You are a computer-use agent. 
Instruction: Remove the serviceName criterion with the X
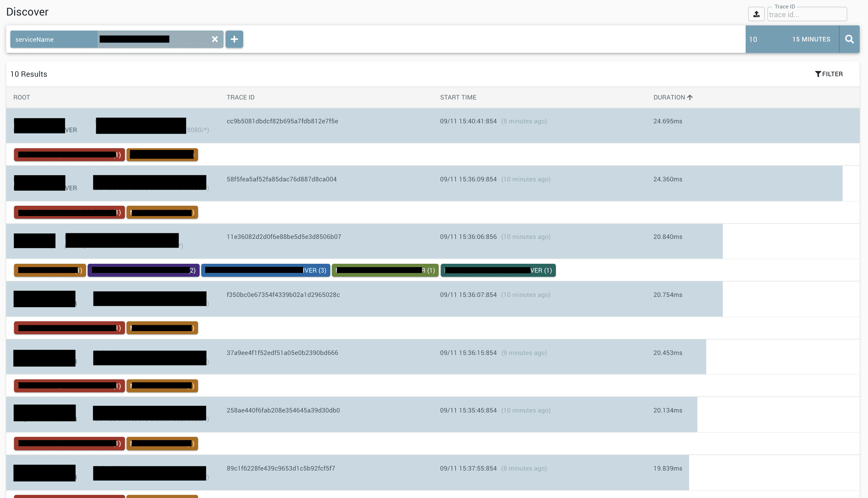click(x=215, y=39)
